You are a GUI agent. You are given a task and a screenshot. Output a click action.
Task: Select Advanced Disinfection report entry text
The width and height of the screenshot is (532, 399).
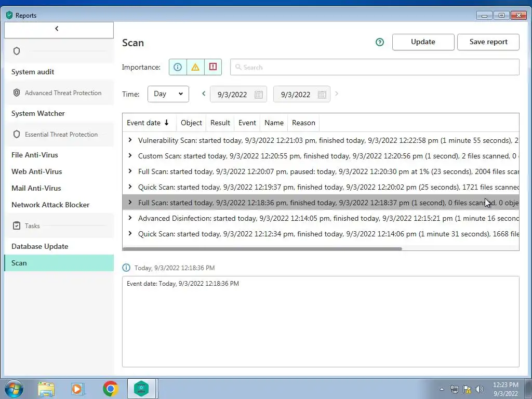coord(328,219)
